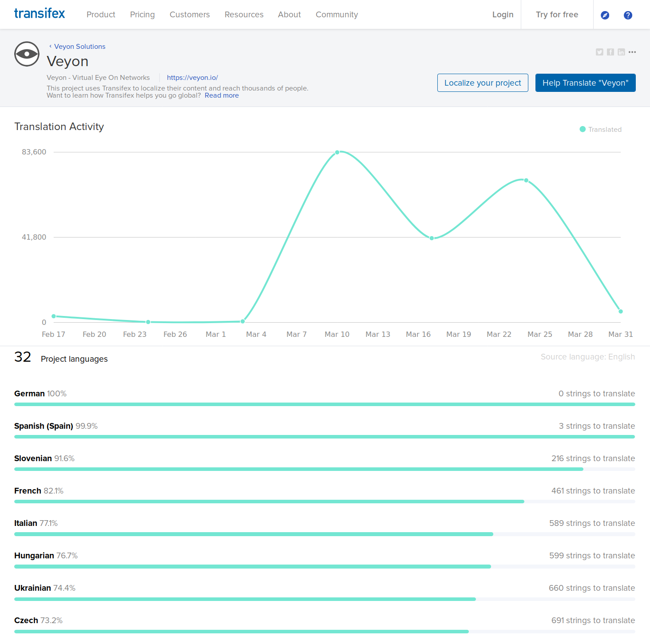Share project on Facebook icon
This screenshot has height=644, width=650.
click(610, 52)
